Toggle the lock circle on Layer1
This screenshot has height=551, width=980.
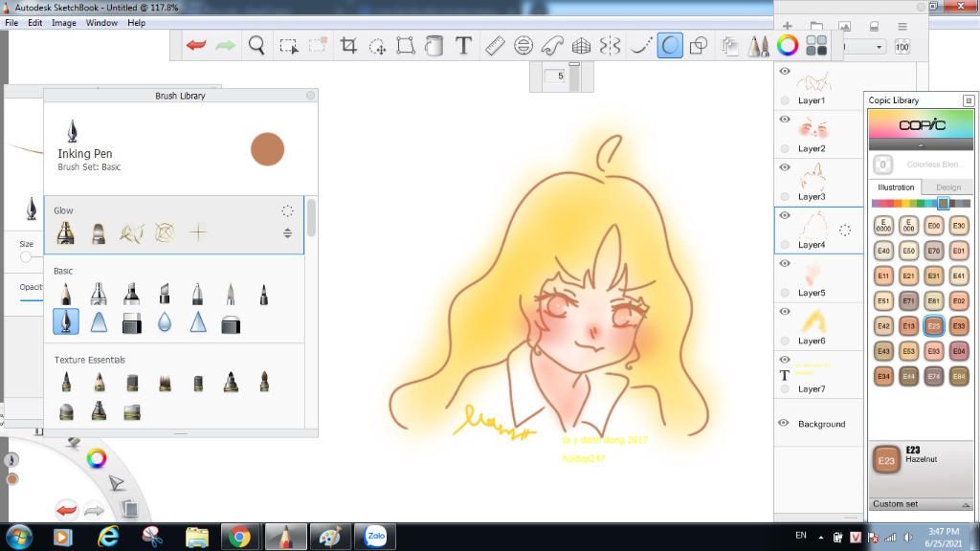(x=785, y=99)
